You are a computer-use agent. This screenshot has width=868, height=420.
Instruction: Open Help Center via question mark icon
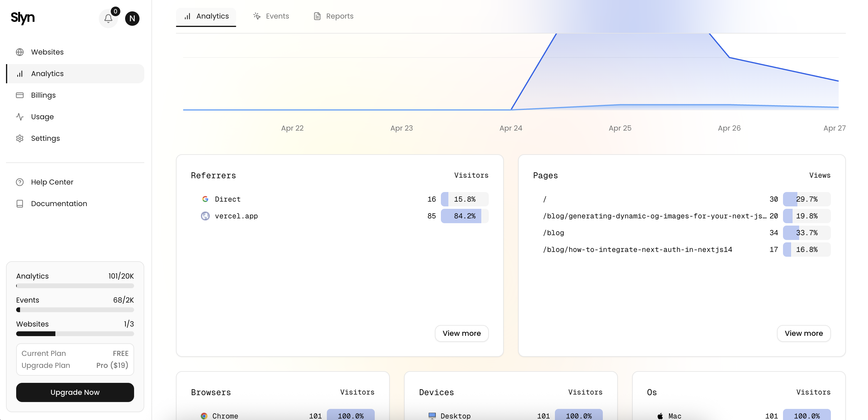point(20,182)
